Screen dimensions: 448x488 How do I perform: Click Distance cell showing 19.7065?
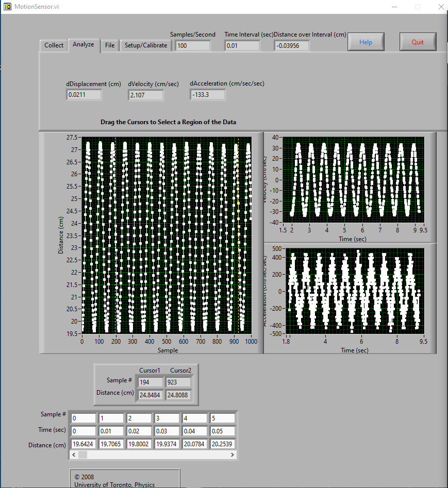(x=111, y=444)
